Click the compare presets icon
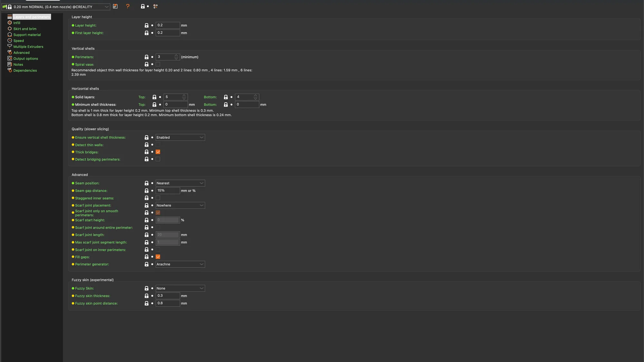 tap(156, 6)
